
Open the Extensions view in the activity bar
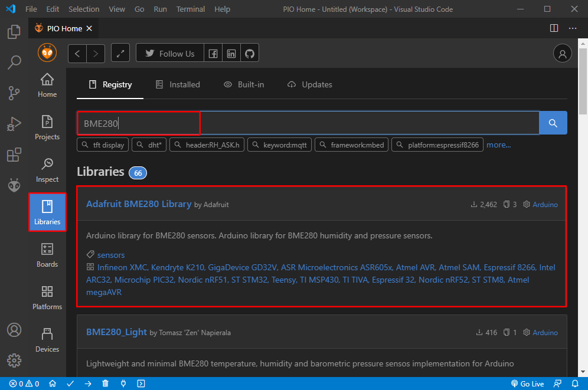pyautogui.click(x=14, y=155)
